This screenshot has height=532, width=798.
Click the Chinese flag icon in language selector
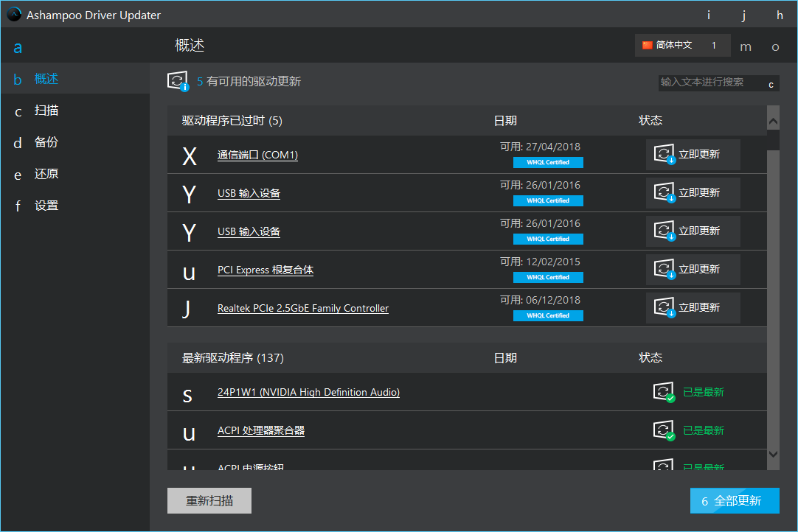tap(648, 45)
